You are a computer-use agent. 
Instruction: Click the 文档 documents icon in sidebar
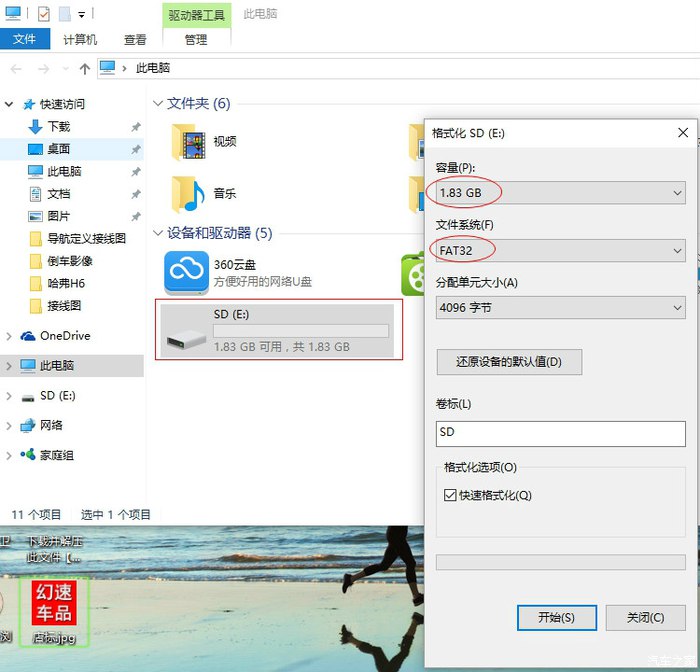click(x=35, y=194)
